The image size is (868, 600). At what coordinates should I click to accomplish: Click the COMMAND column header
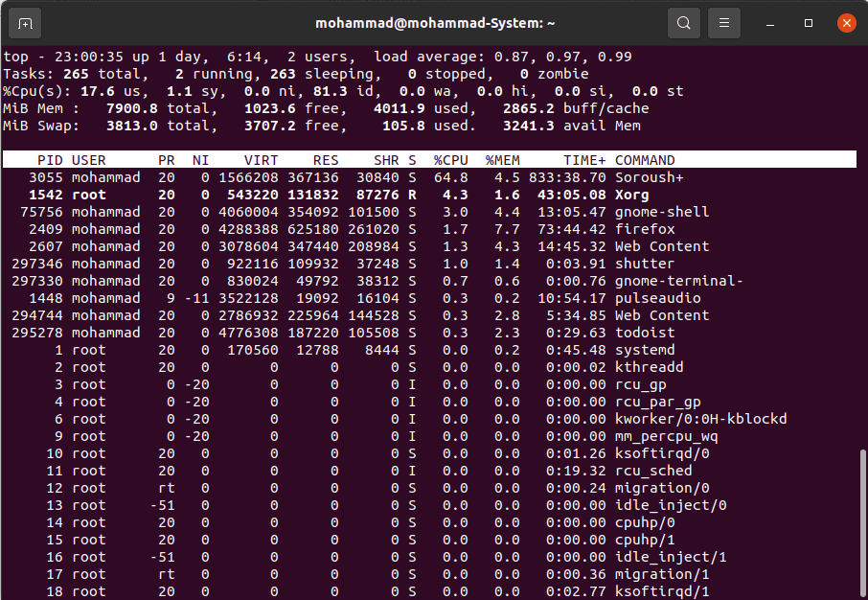(645, 160)
